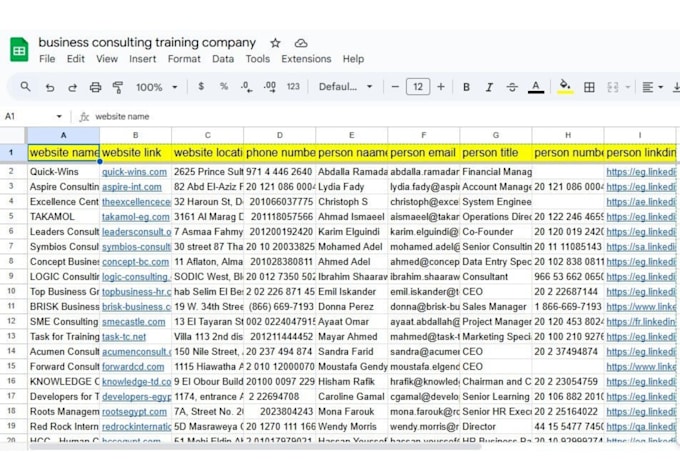Open the Google Sheets home icon
The height and width of the screenshot is (459, 680).
[19, 49]
